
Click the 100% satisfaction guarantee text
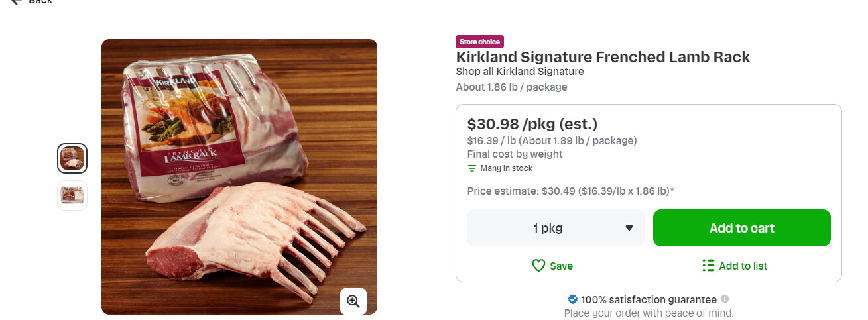click(x=649, y=299)
